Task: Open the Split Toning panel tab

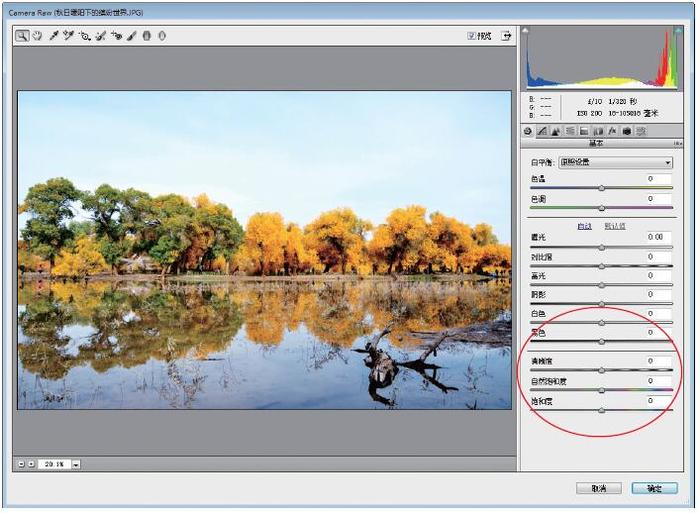Action: click(x=584, y=131)
